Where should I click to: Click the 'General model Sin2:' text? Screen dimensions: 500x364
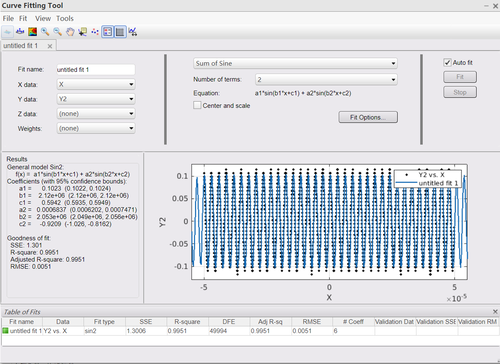point(35,167)
